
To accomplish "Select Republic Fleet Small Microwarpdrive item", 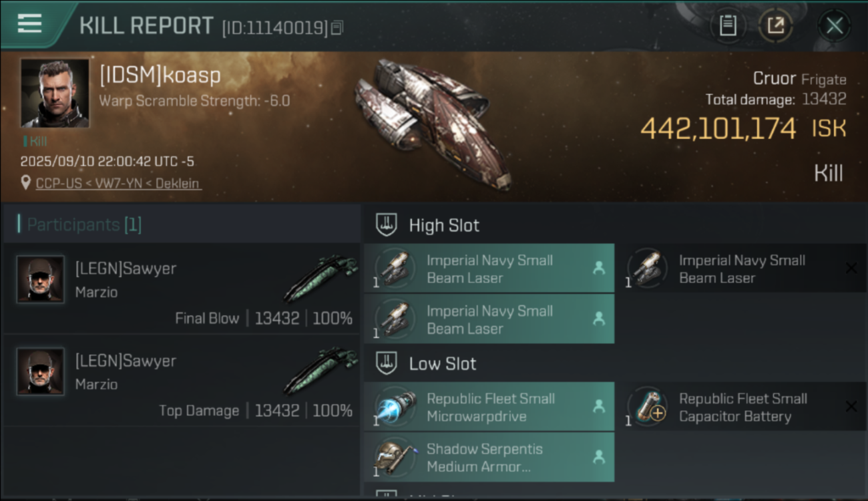I will 489,407.
